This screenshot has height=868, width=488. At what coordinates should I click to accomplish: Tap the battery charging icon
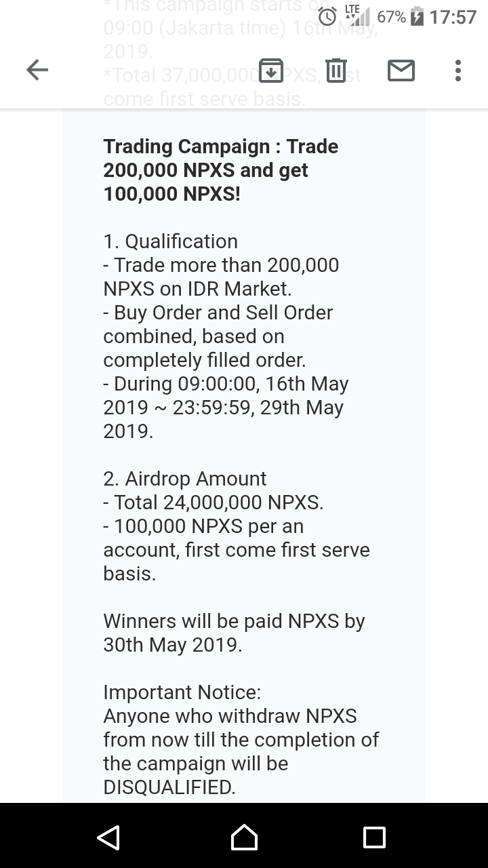point(418,16)
